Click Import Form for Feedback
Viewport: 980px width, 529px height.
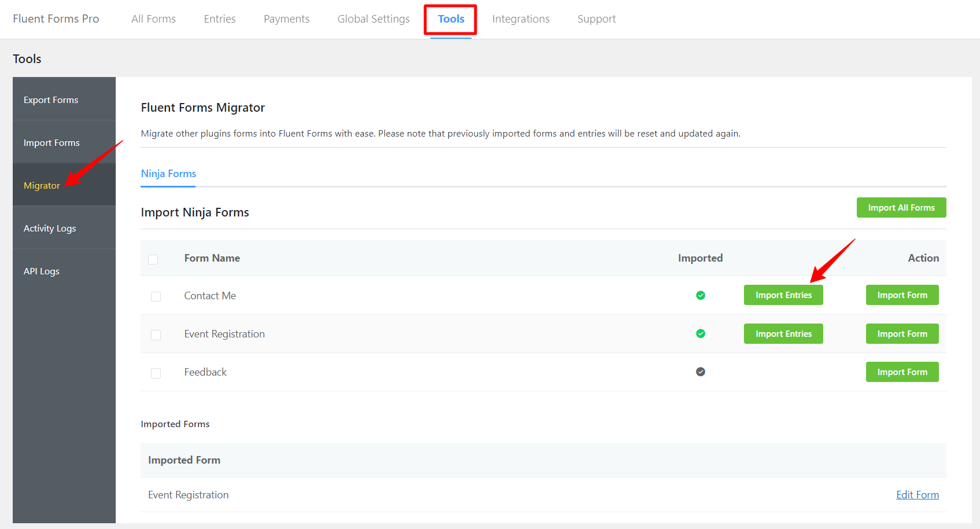click(x=902, y=372)
